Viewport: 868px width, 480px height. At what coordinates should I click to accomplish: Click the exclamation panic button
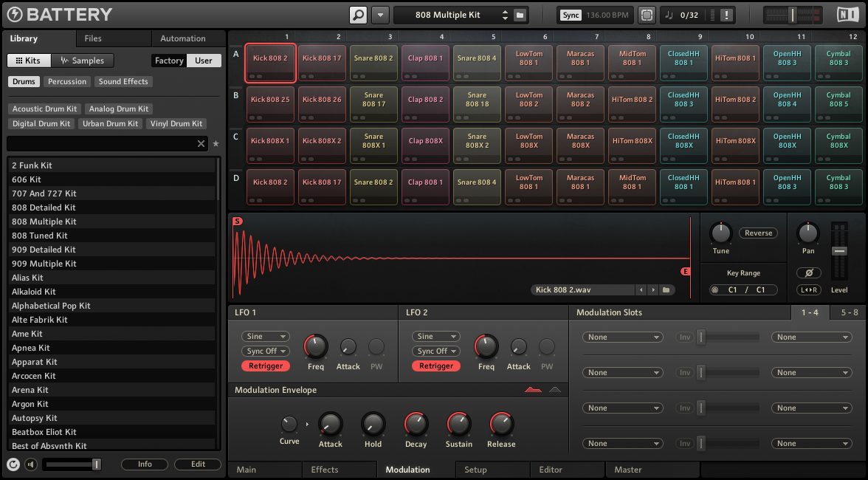(726, 15)
